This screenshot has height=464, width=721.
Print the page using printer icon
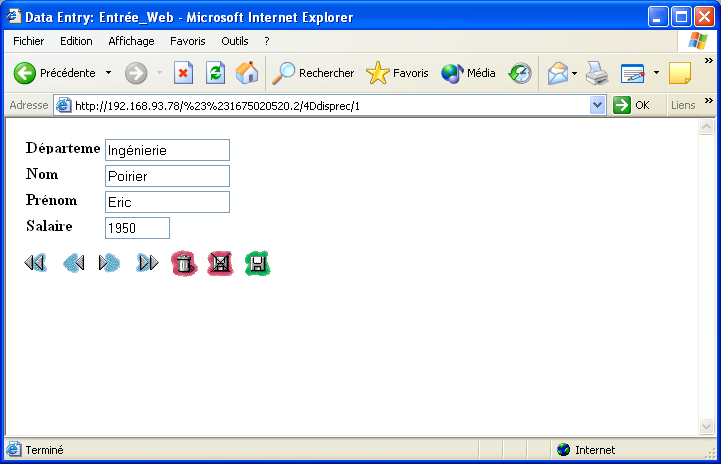597,73
